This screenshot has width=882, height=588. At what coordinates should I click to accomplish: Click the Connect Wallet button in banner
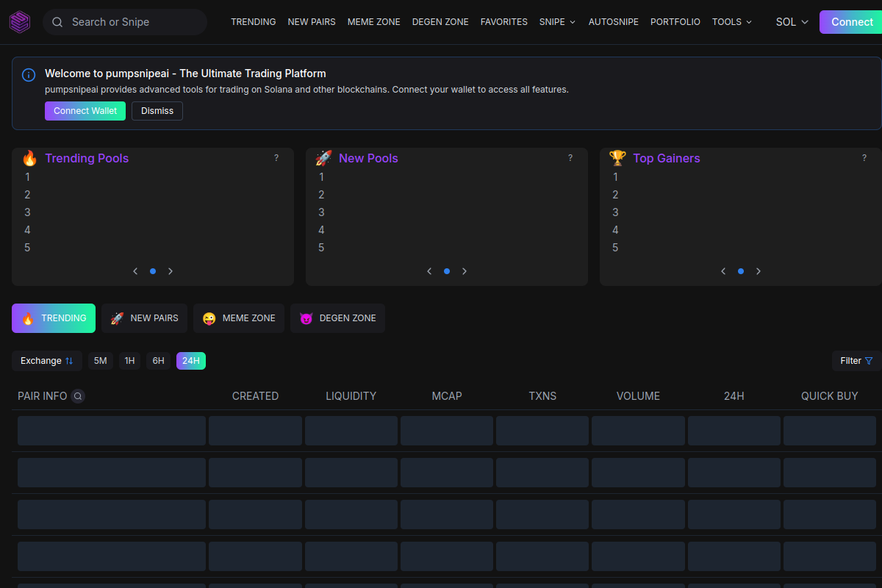coord(85,111)
